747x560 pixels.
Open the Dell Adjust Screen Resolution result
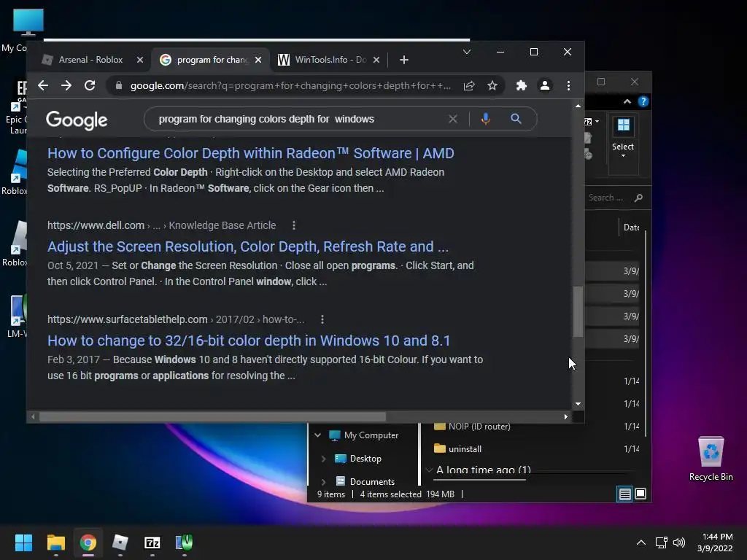coord(248,246)
